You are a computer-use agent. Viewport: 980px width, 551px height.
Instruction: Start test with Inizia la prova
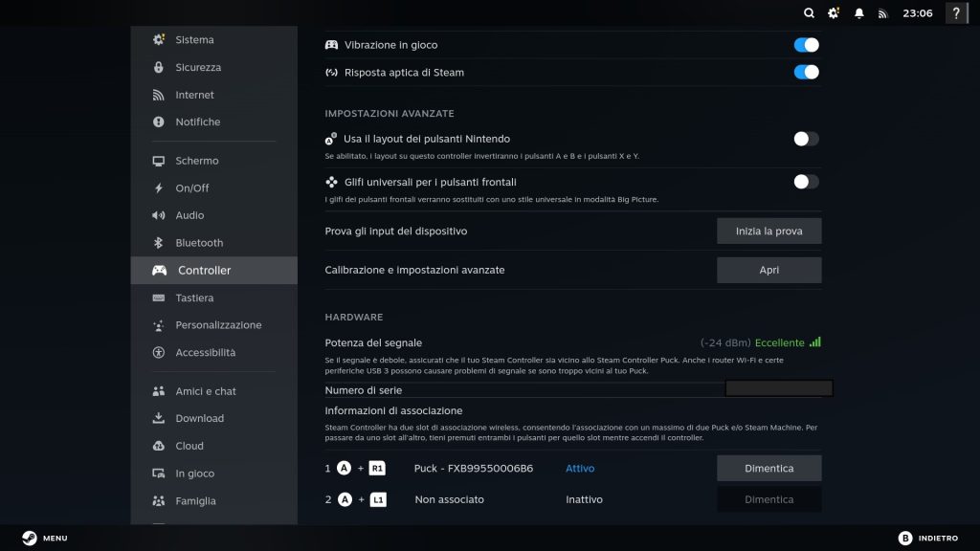coord(768,231)
